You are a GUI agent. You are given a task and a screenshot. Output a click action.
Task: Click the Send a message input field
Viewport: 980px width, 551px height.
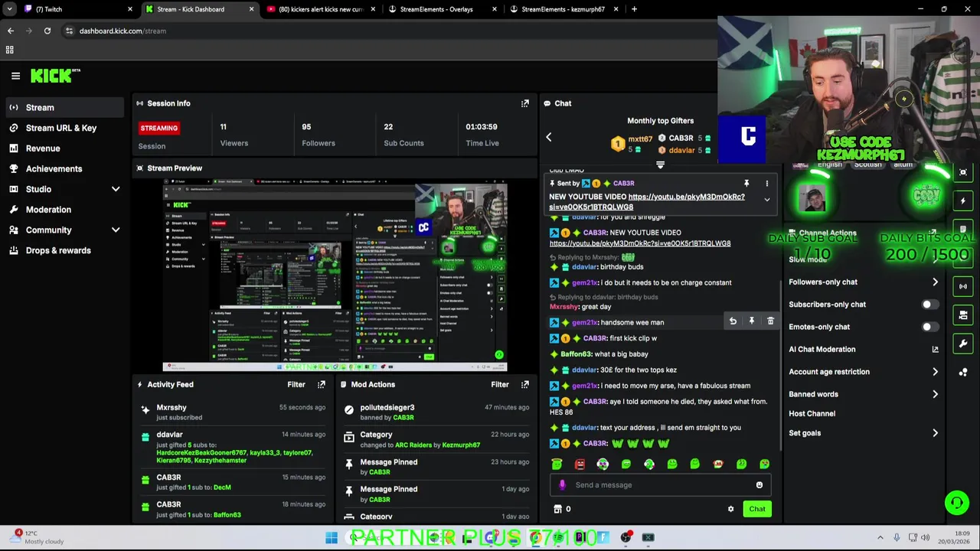coord(660,485)
